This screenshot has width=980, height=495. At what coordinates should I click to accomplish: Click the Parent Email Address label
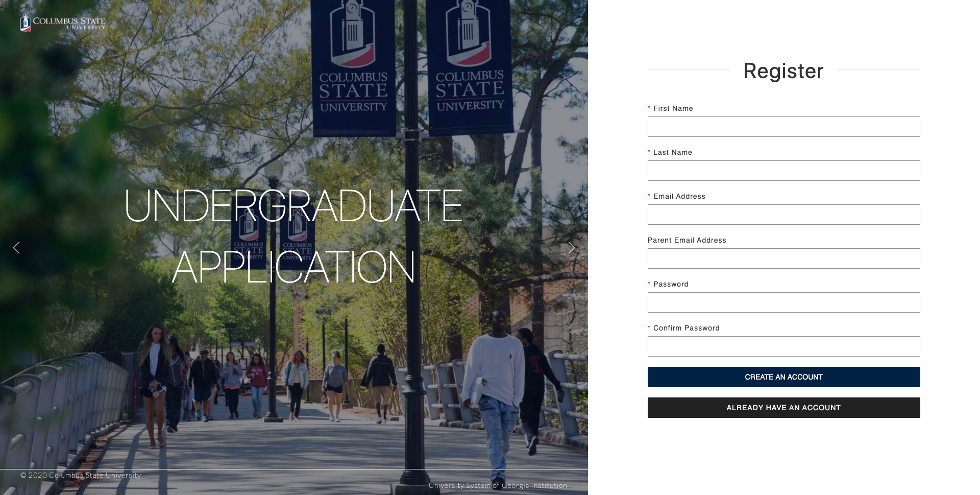(x=687, y=240)
